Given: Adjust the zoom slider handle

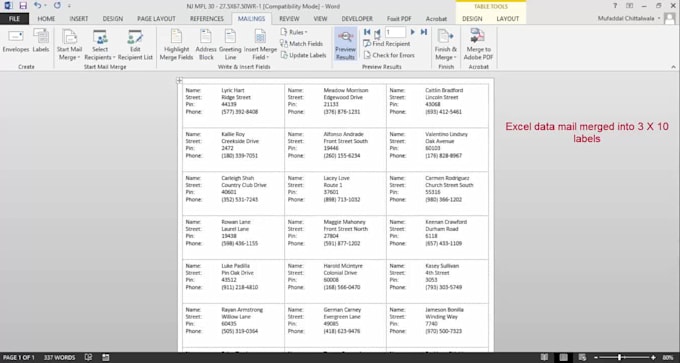Looking at the screenshot, I should pyautogui.click(x=620, y=357).
